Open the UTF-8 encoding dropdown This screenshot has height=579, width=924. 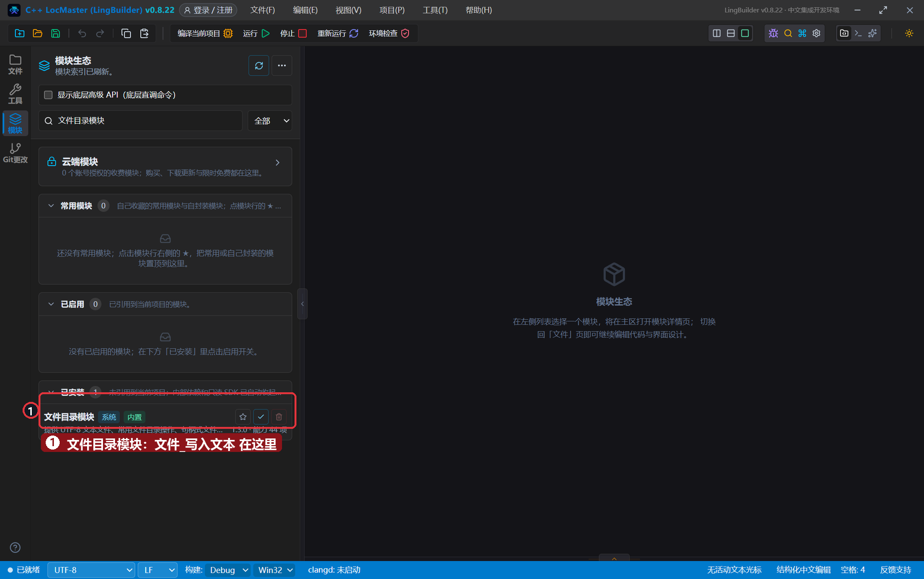tap(91, 570)
